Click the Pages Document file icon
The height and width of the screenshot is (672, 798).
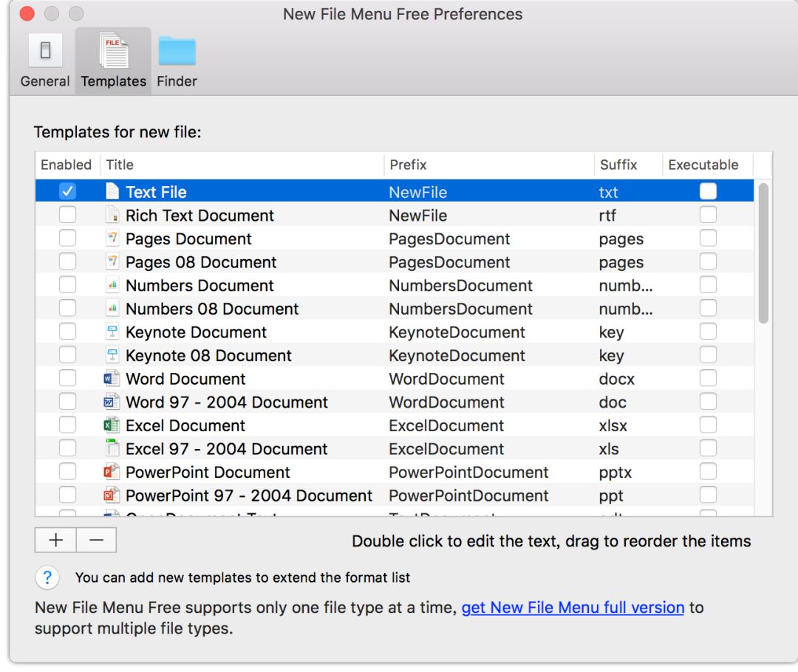click(112, 238)
